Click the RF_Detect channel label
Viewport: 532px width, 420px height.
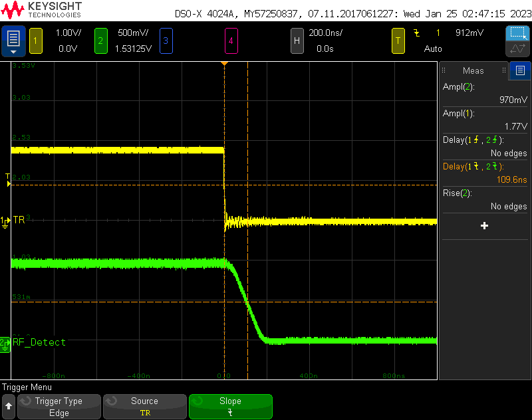tap(39, 342)
